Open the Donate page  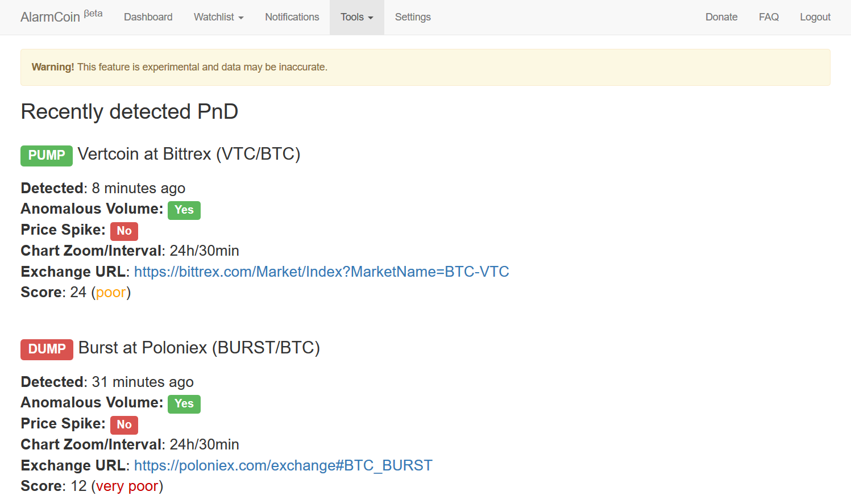click(721, 17)
